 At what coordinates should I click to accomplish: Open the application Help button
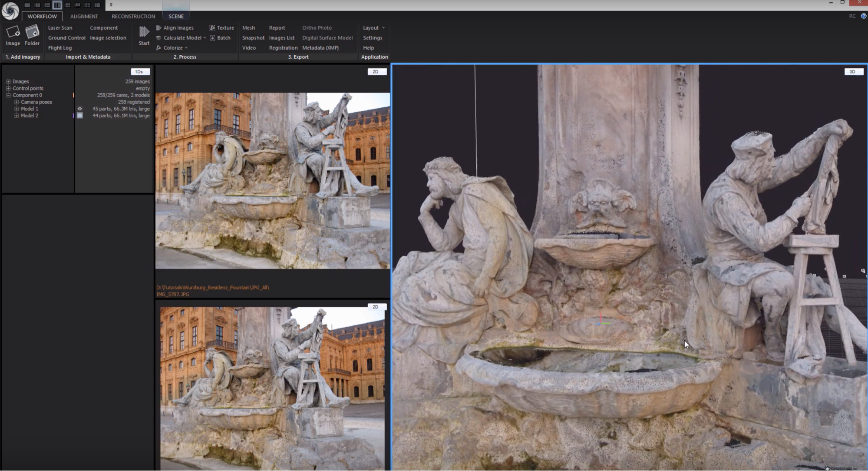click(368, 48)
